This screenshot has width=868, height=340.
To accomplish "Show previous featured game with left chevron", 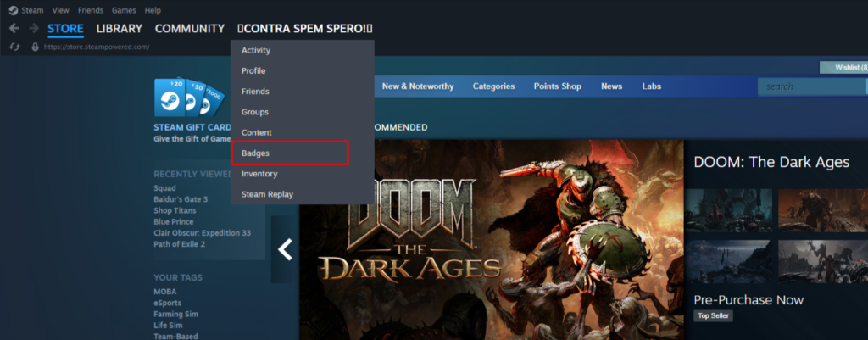I will point(285,250).
